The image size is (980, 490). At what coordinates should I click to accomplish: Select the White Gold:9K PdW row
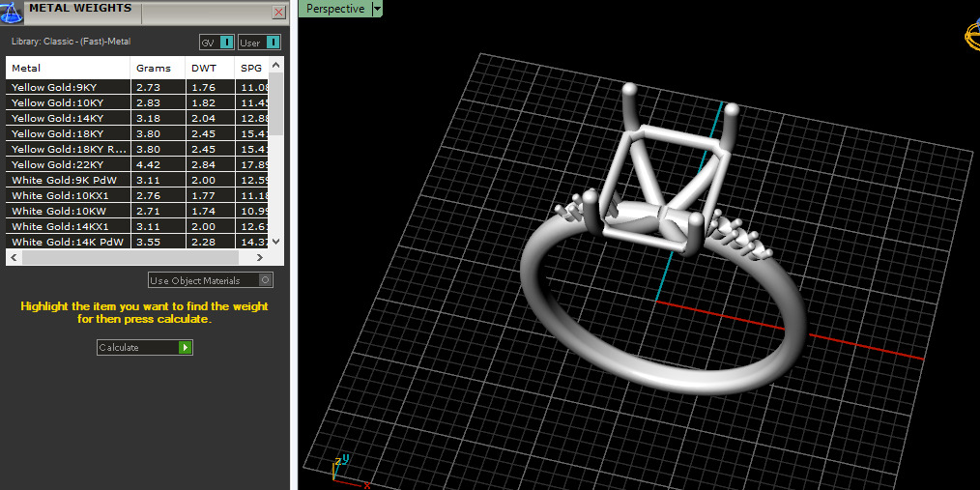(137, 180)
